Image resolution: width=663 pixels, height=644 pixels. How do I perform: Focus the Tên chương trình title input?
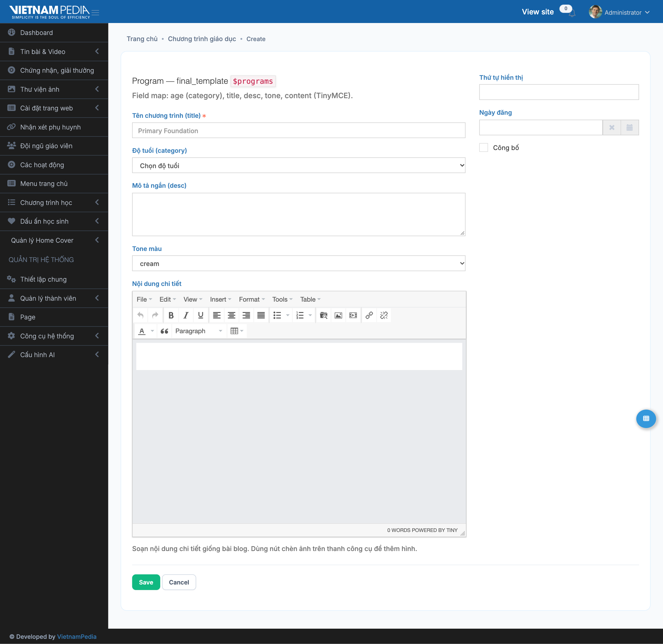tap(298, 130)
